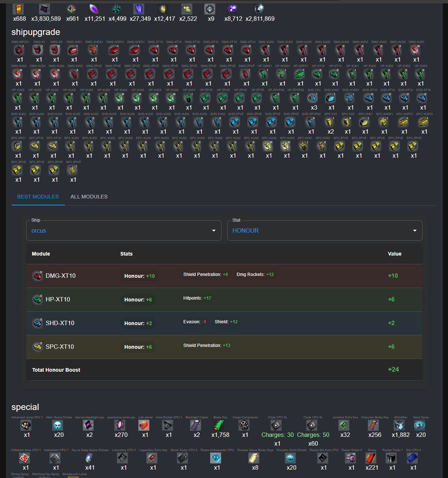The image size is (448, 478).
Task: Click the blue Slot CPU 4 icon
Action: [x=412, y=458]
